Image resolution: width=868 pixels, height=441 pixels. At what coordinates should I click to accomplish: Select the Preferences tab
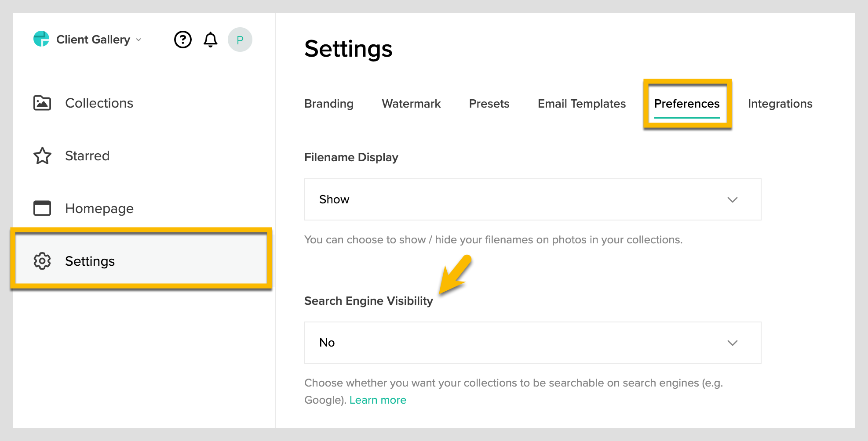pos(687,104)
